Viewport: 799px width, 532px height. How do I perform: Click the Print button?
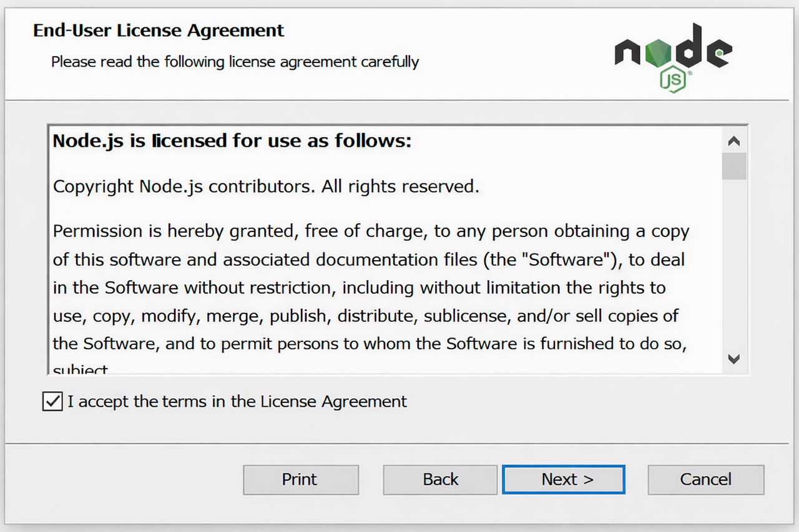[x=300, y=480]
